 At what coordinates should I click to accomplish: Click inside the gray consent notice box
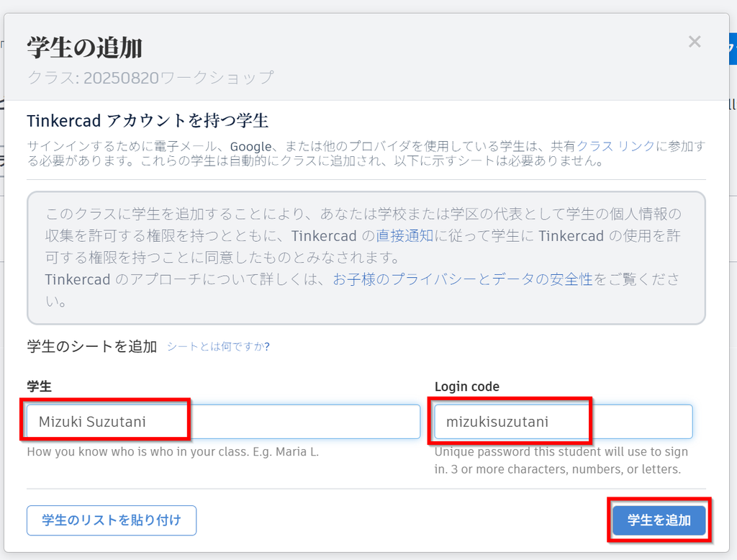point(366,302)
